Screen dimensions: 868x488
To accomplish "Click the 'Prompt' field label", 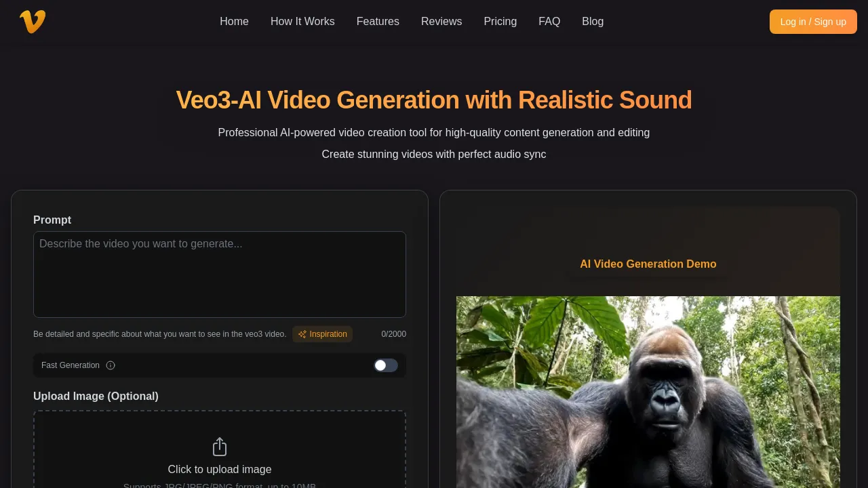I will click(x=52, y=220).
